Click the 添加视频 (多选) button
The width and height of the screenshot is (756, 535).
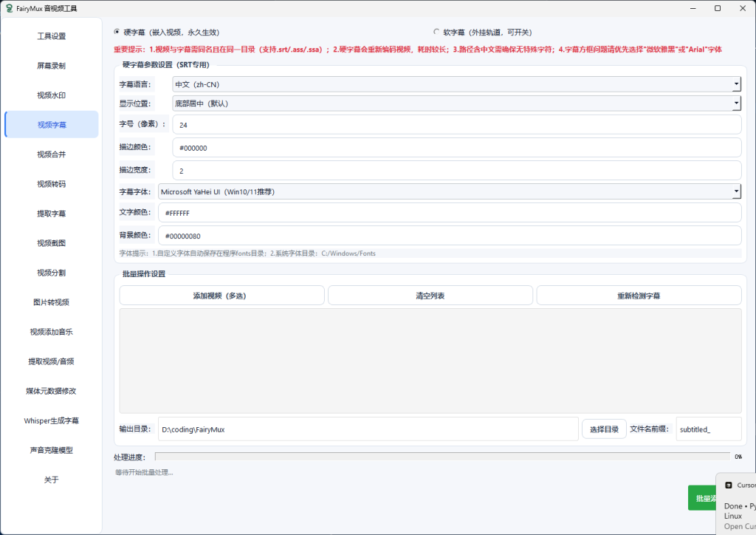point(221,296)
